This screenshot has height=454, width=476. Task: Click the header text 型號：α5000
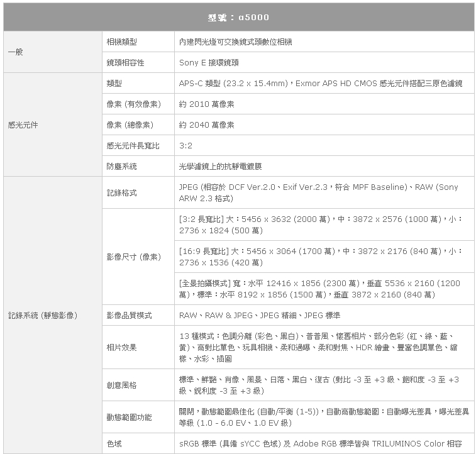[x=238, y=18]
